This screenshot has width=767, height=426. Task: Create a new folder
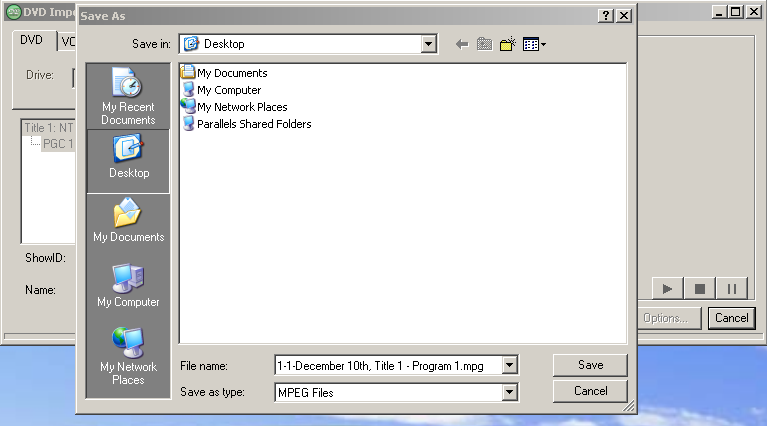(508, 45)
